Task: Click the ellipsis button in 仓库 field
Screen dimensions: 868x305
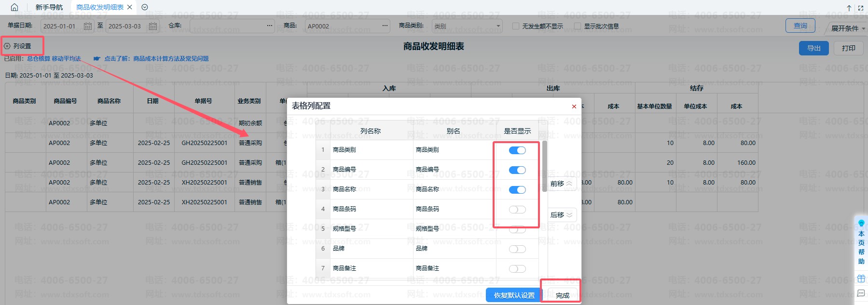Action: 269,26
